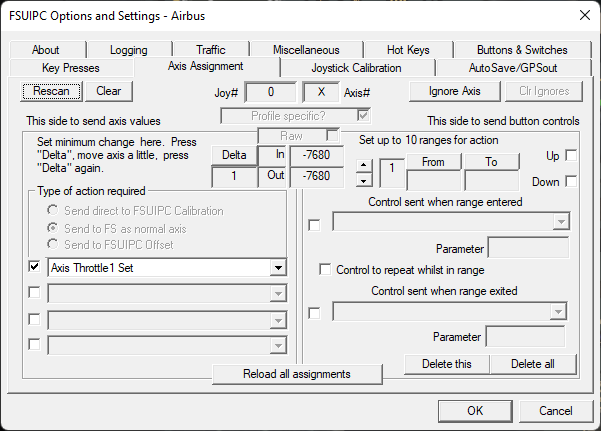Screen dimensions: 601x431
Task: Expand the third axis control dropdown
Action: click(x=278, y=320)
